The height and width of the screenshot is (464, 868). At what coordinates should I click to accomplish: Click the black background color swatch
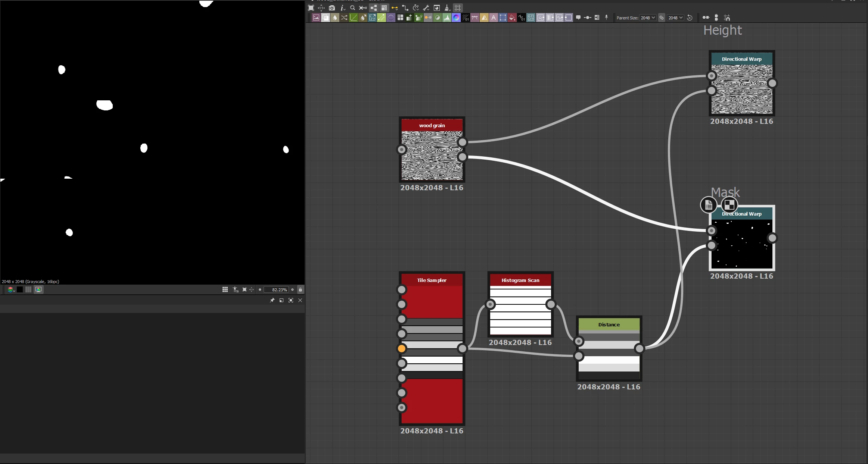(20, 289)
